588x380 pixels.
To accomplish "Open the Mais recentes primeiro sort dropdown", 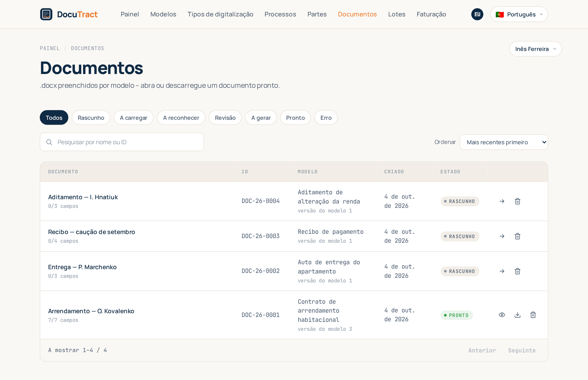I will tap(504, 142).
